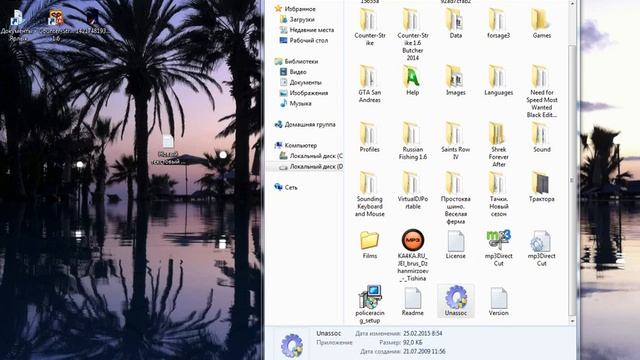Select the Простоквашино Веселая ферма folder
Viewport: 640px width, 360px height.
456,198
